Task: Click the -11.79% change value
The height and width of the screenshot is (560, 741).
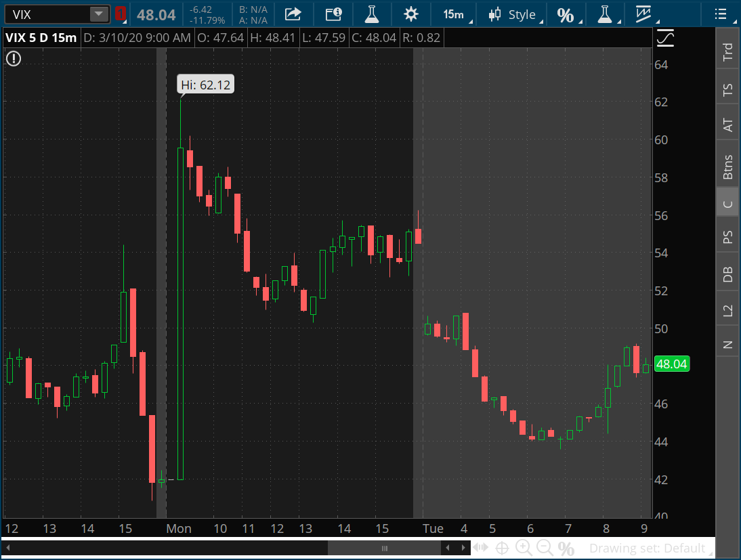Action: coord(207,20)
